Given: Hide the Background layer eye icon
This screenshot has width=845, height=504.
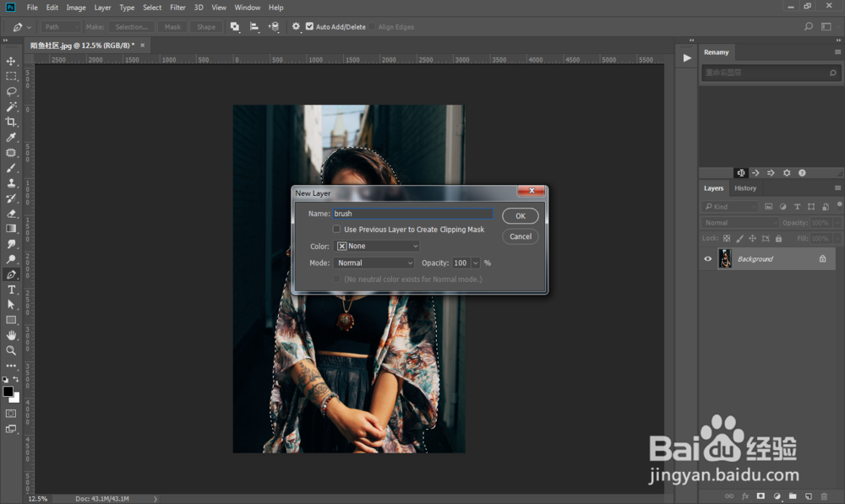Looking at the screenshot, I should [708, 259].
